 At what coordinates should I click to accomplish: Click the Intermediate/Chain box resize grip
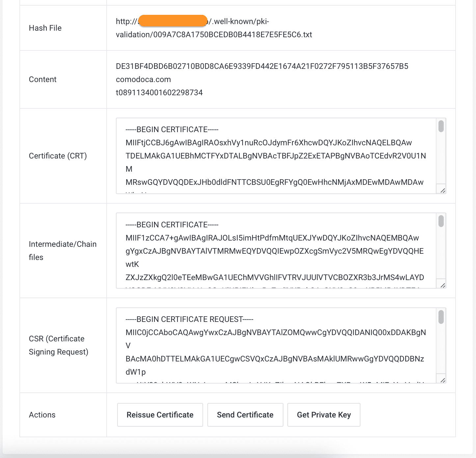[443, 285]
